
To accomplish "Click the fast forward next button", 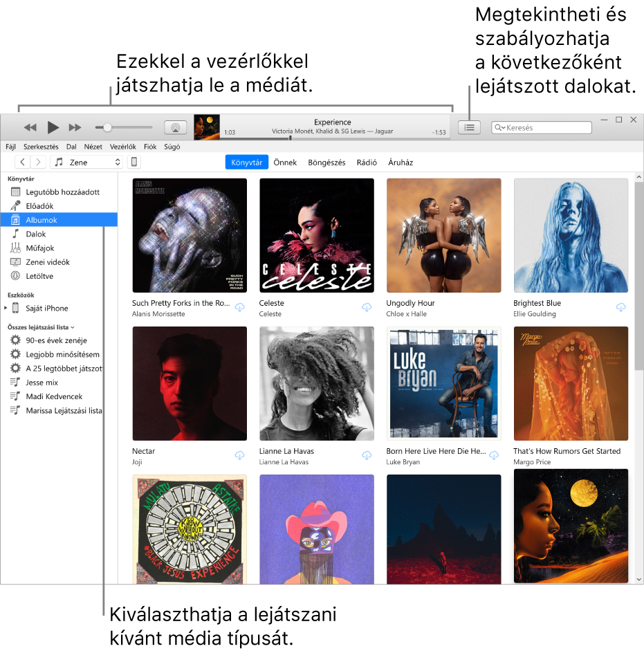I will (75, 127).
